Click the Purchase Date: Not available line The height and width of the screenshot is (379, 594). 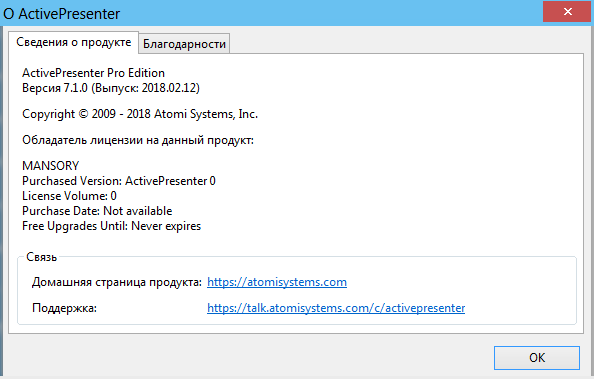click(x=97, y=211)
